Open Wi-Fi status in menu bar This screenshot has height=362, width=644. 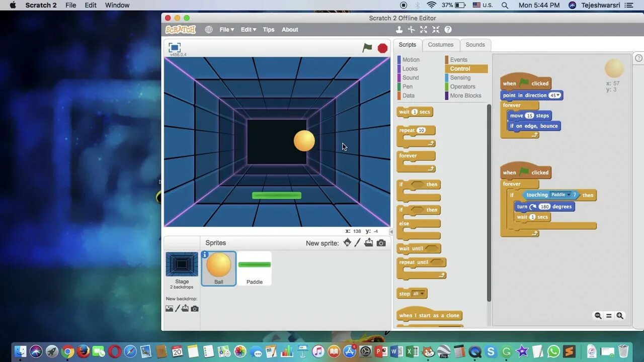tap(431, 5)
